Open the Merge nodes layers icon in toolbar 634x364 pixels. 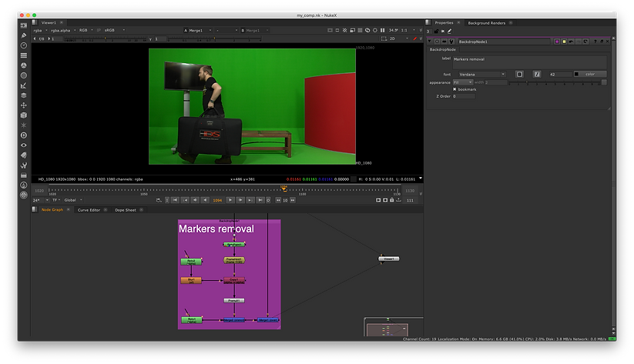pyautogui.click(x=24, y=95)
